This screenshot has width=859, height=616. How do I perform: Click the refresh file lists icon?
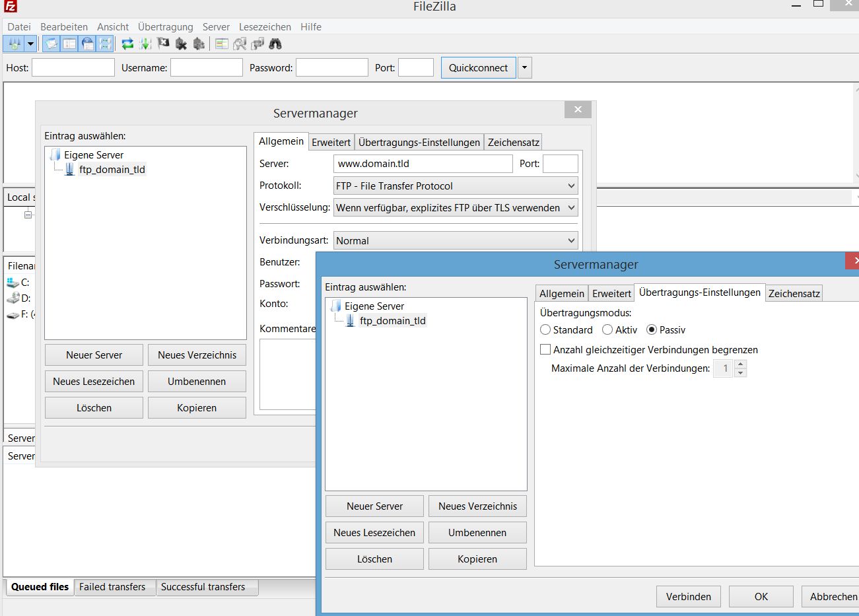click(128, 44)
